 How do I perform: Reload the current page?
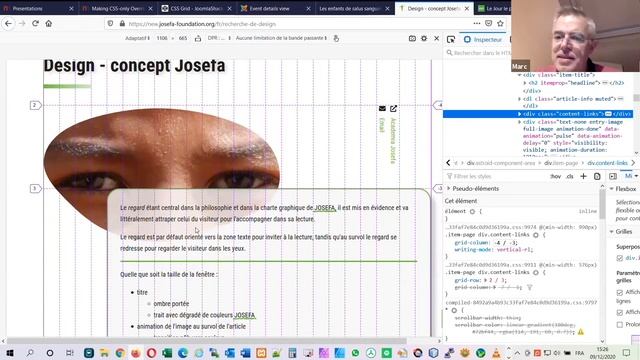(36, 24)
